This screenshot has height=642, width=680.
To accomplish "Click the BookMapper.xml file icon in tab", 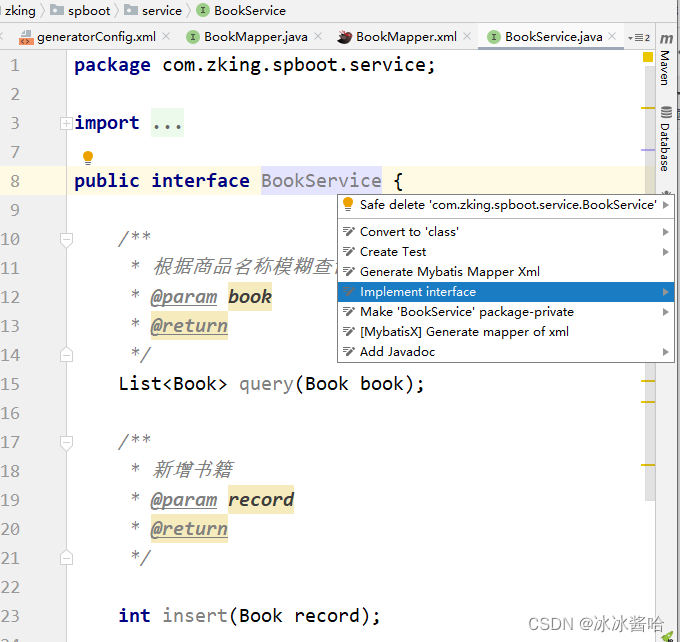I will 344,37.
